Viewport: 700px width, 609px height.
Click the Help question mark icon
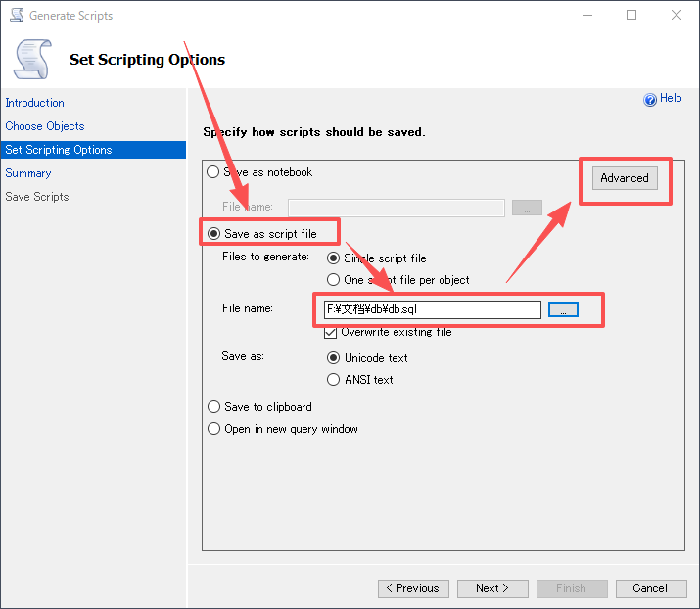pos(649,100)
